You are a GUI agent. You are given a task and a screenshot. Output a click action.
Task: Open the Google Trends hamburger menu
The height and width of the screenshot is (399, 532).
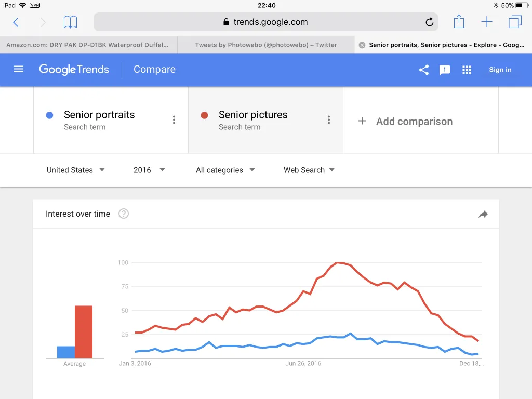tap(19, 69)
